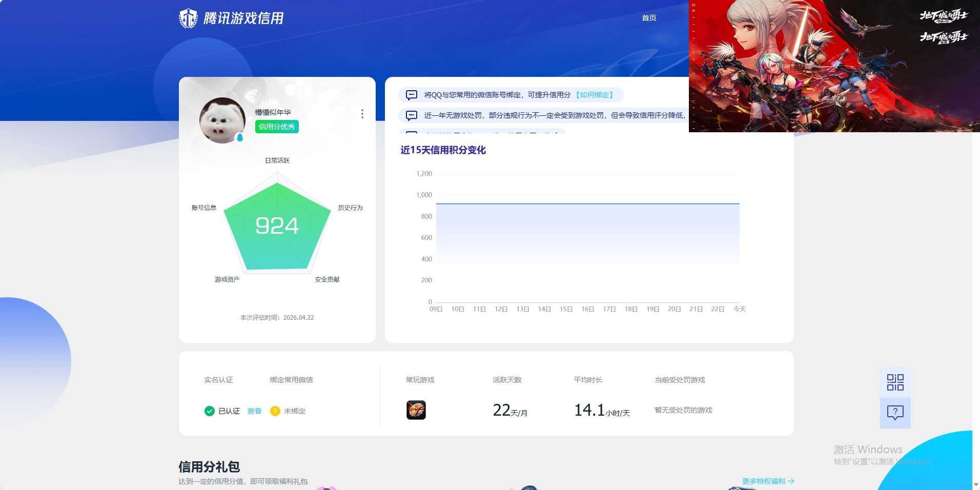
Task: Click the 近15天信用积分变化 heading
Action: coord(443,150)
